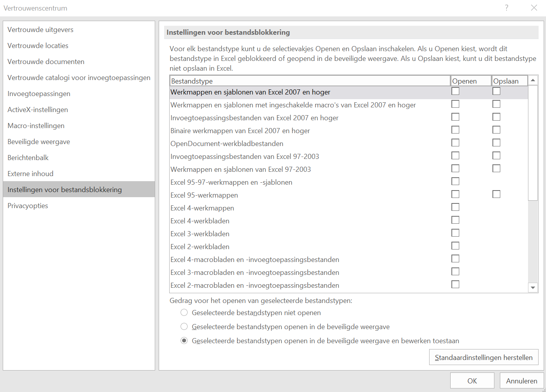Check Openen for Excel 4-macrobladen en -invoegtoepassingsbestanden
Viewport: 546px width, 392px height.
(455, 259)
